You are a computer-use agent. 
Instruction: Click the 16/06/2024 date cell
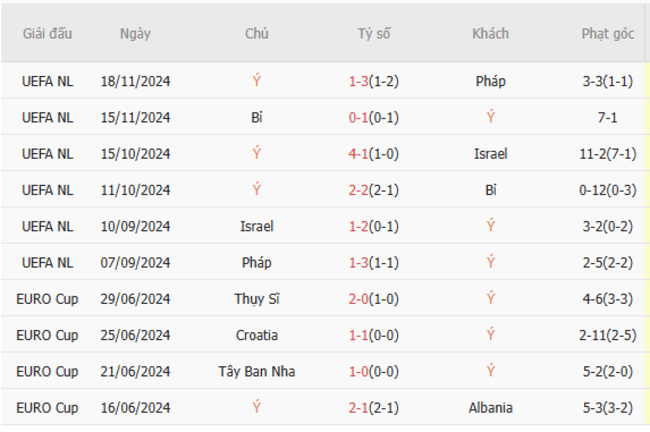135,407
